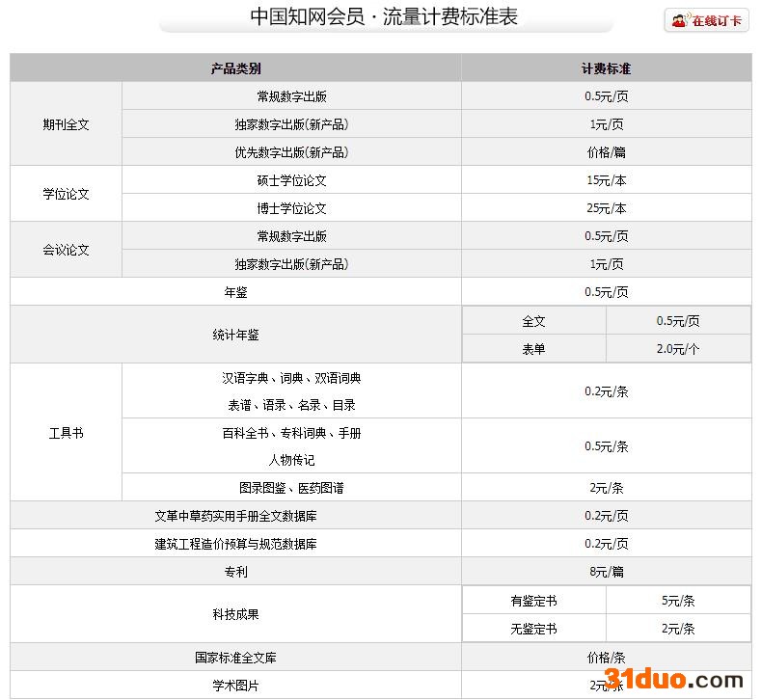761x700 pixels.
Task: Select the 产品类别 column header
Action: click(235, 68)
